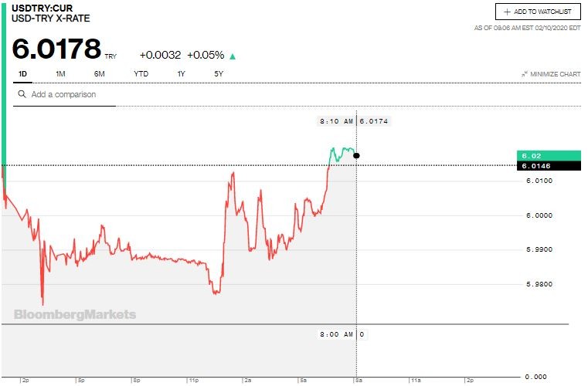Switch to the 5Y range

point(219,73)
